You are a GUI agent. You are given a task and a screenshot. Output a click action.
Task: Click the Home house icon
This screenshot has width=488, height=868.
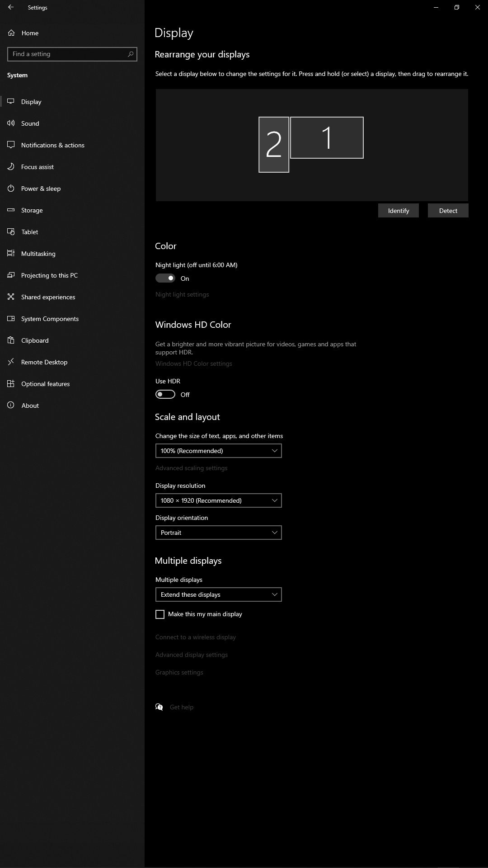(11, 33)
